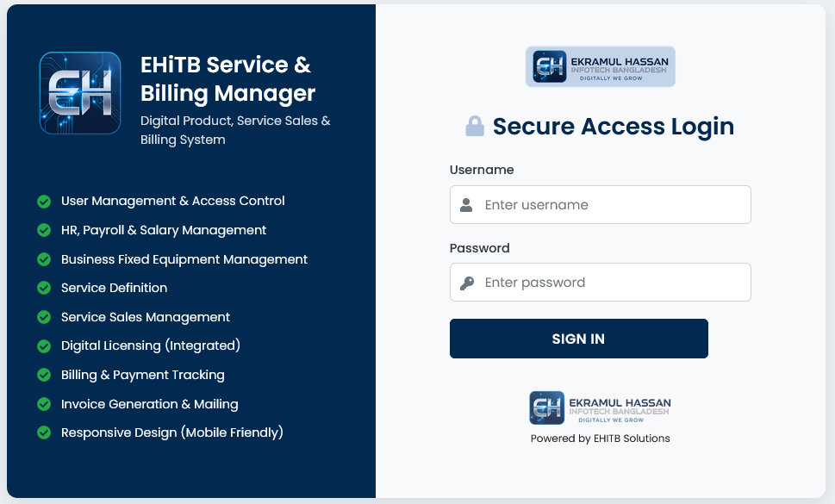Screen dimensions: 835x504
Task: Click the Ekramul Hassan logo above the login heading
Action: point(600,66)
